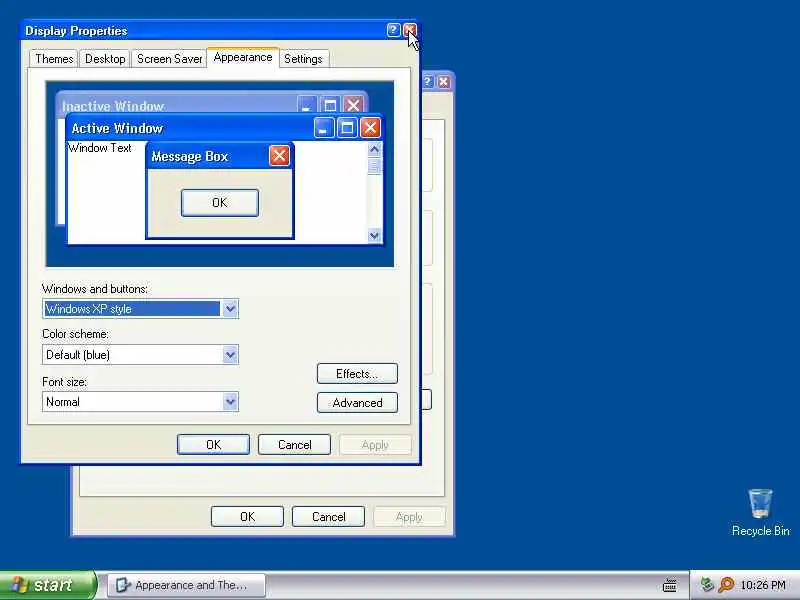The image size is (800, 600).
Task: Click the green tray icon left of the magnifier
Action: pos(707,584)
